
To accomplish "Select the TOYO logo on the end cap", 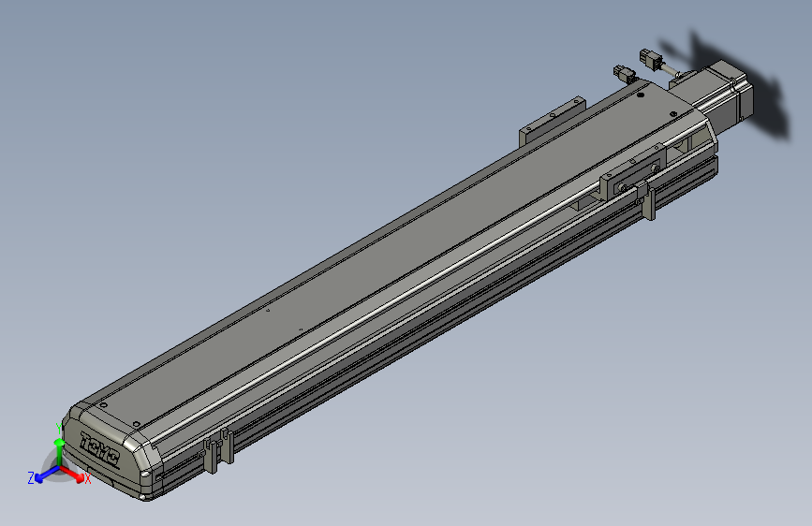I will click(x=100, y=449).
